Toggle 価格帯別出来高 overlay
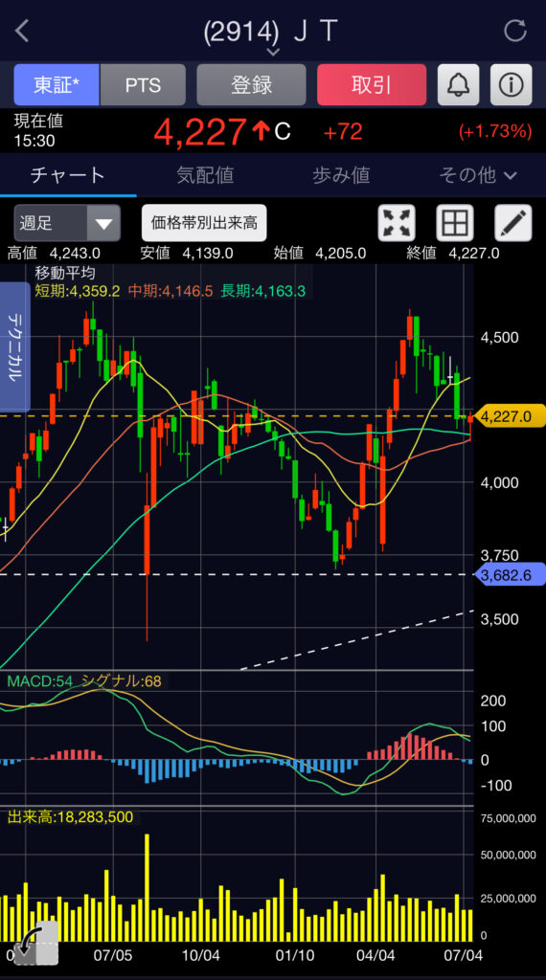The width and height of the screenshot is (546, 980). pos(204,223)
